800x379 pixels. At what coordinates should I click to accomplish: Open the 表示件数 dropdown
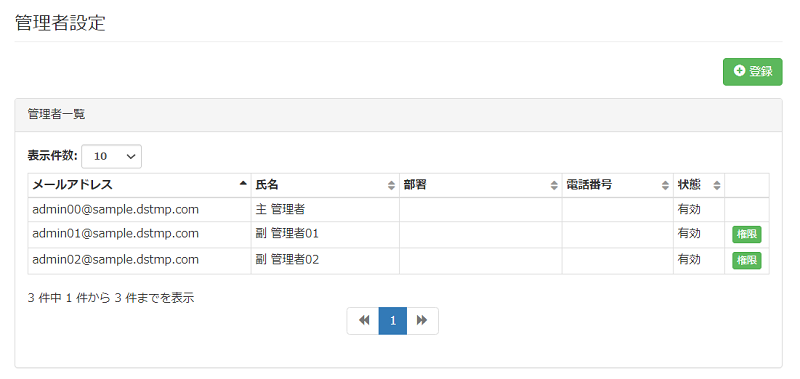[111, 157]
